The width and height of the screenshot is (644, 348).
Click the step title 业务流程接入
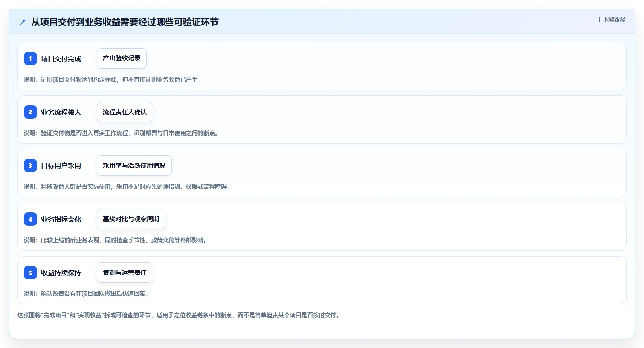click(61, 112)
